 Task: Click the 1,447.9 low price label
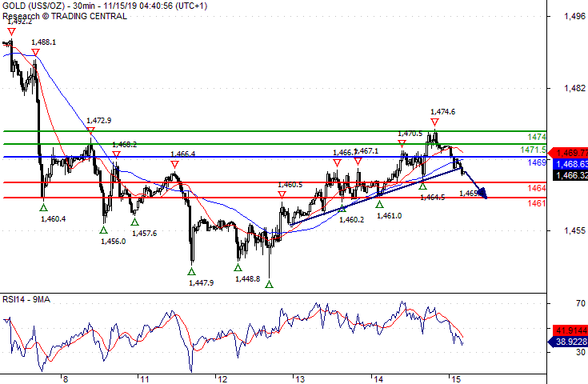(202, 282)
